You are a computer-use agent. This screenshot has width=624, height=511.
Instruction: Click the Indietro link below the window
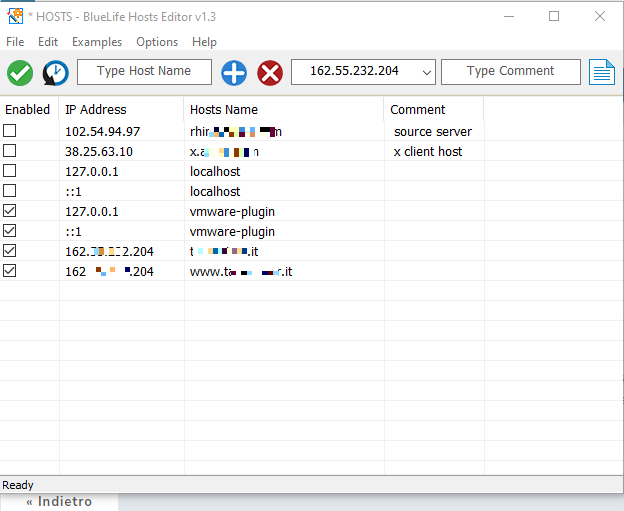[x=59, y=501]
